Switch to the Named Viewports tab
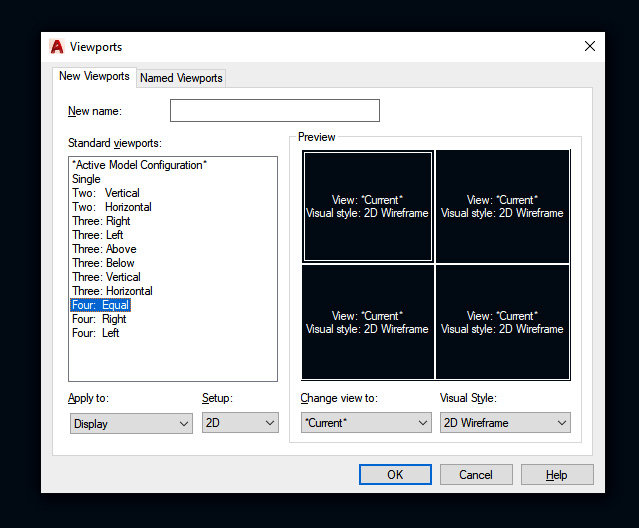The width and height of the screenshot is (639, 528). point(181,78)
